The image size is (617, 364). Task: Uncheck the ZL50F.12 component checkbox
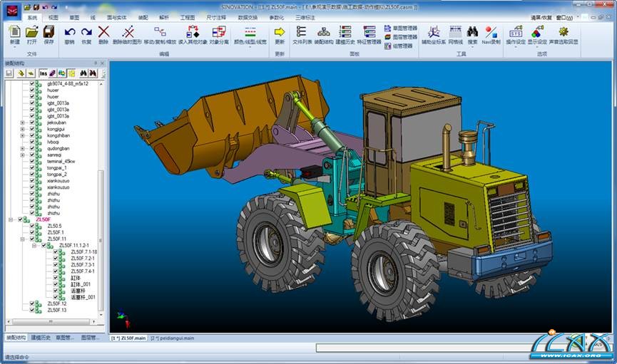(32, 304)
